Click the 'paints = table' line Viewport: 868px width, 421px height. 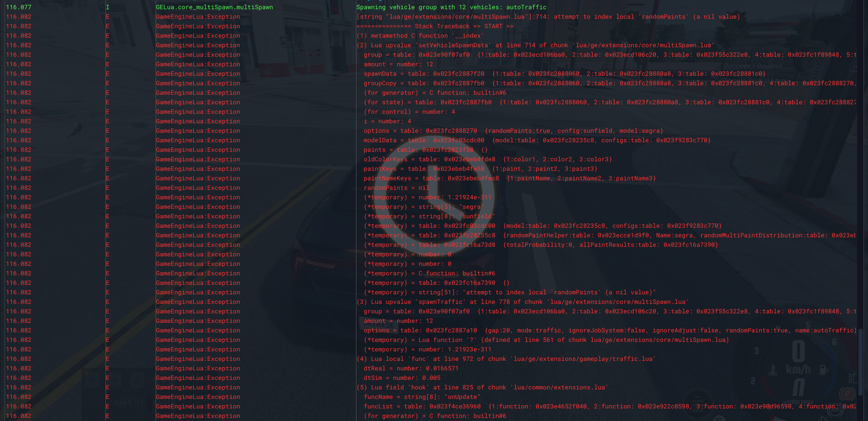426,150
